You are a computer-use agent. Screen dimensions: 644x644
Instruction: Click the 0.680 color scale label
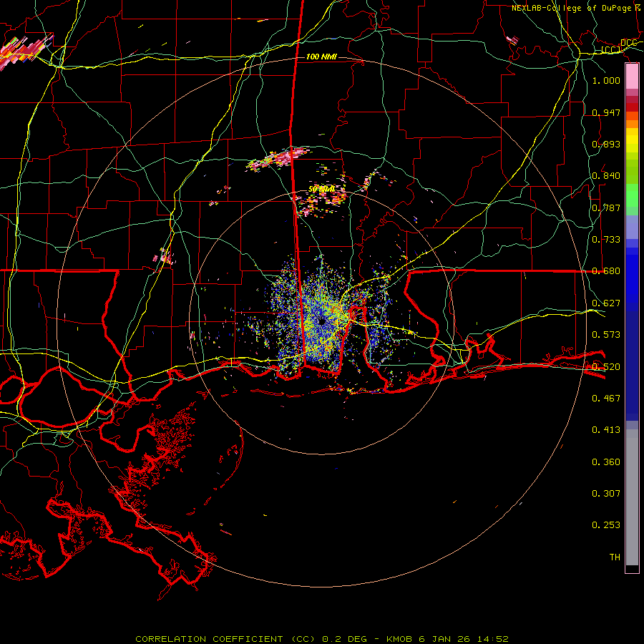point(606,271)
